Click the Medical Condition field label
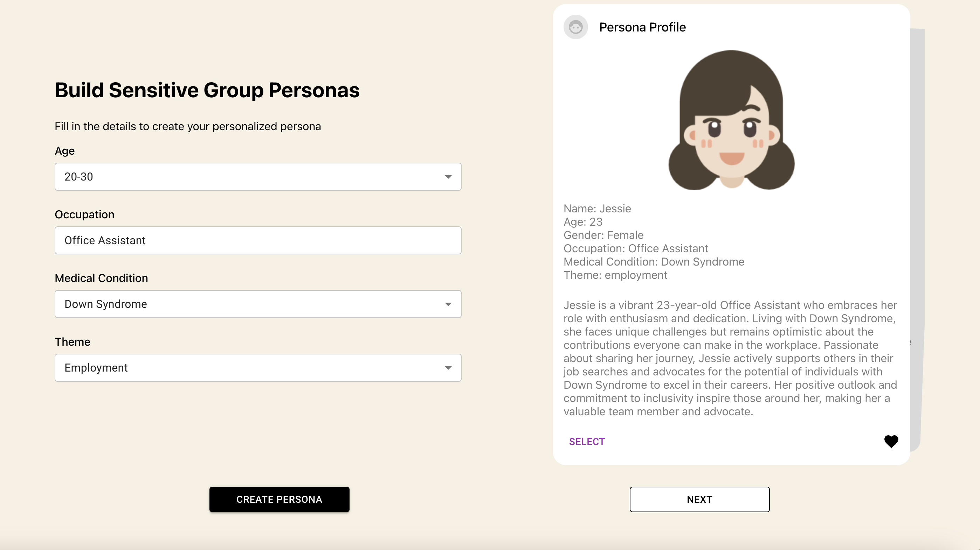The image size is (980, 550). (x=101, y=278)
